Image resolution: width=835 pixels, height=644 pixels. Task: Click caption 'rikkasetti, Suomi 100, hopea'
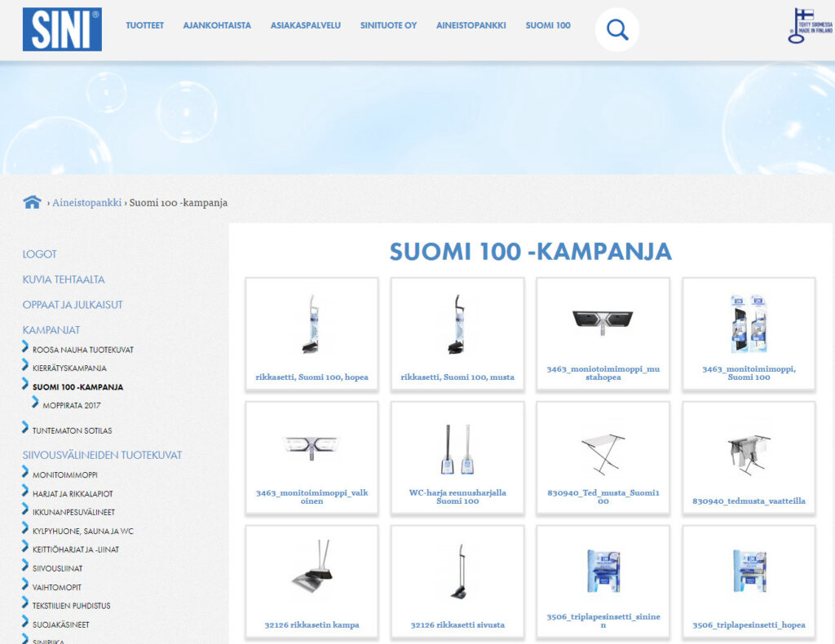coord(311,377)
